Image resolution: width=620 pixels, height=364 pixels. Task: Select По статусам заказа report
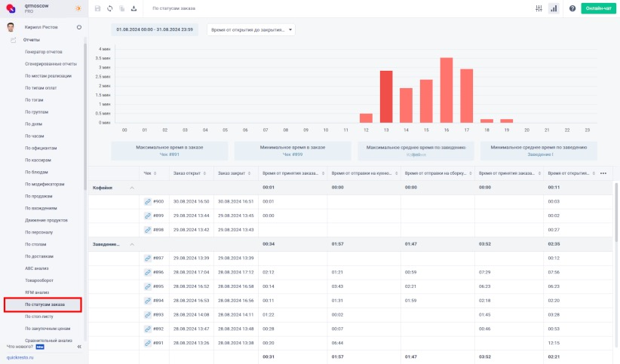pyautogui.click(x=43, y=304)
